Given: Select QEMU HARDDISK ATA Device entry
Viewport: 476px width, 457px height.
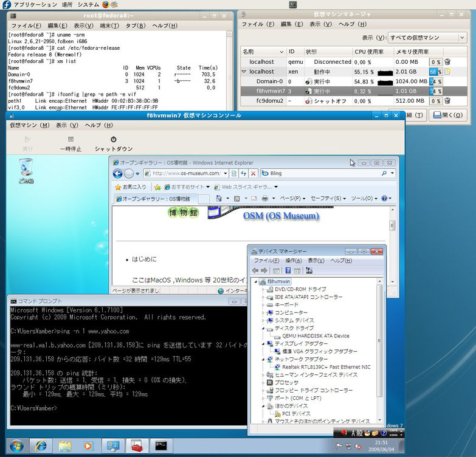Looking at the screenshot, I should pyautogui.click(x=316, y=336).
